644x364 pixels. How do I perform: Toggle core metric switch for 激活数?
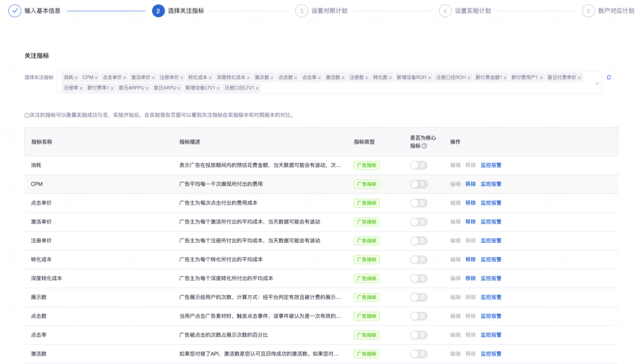click(419, 354)
